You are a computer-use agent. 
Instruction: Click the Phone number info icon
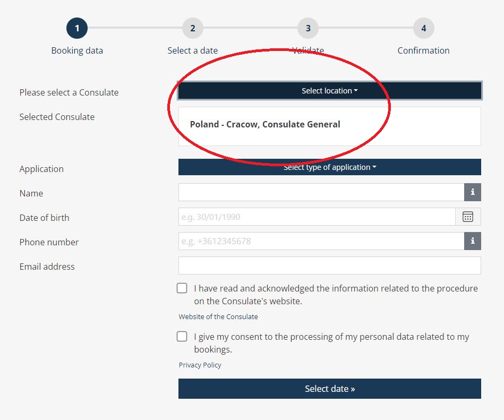[473, 241]
